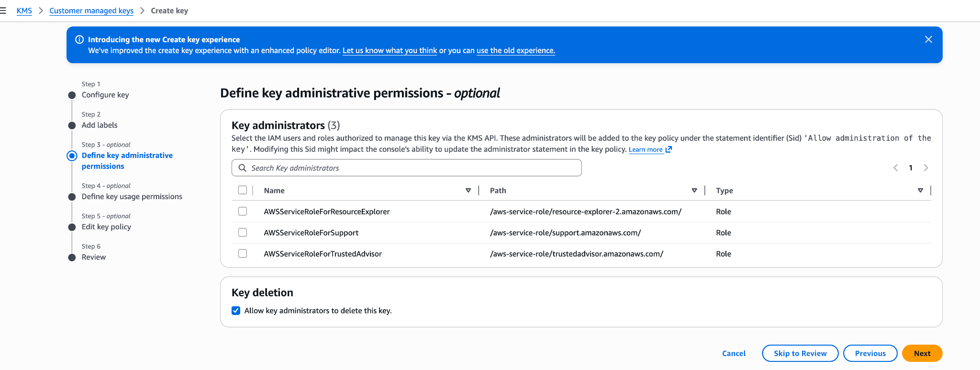Select current step radio in wizard
Viewport: 980px width, 370px height.
(72, 156)
